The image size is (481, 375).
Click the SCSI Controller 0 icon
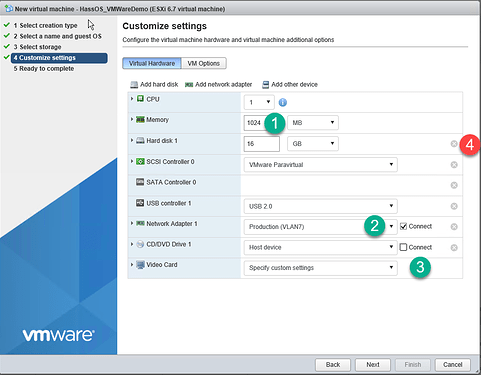[x=140, y=161]
